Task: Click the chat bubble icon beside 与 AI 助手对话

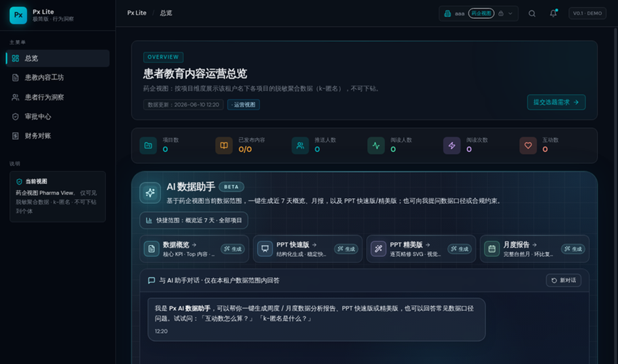Action: (x=151, y=280)
